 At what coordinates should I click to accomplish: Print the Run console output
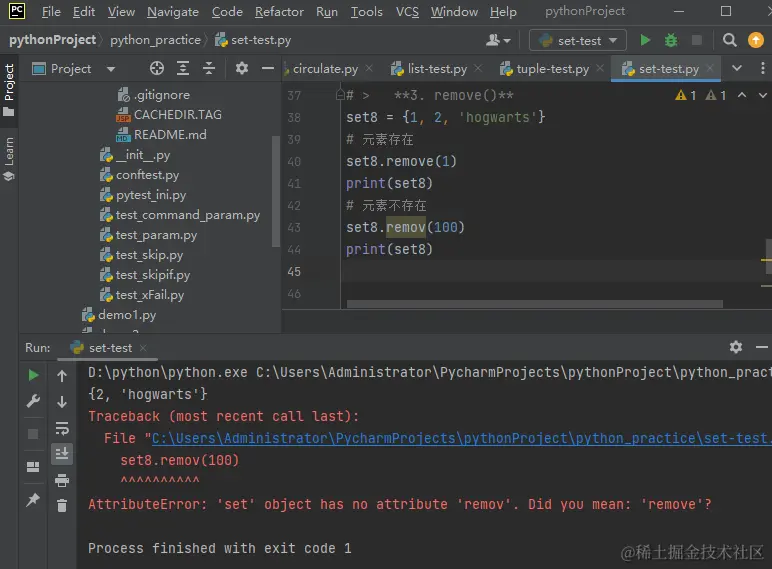[62, 480]
